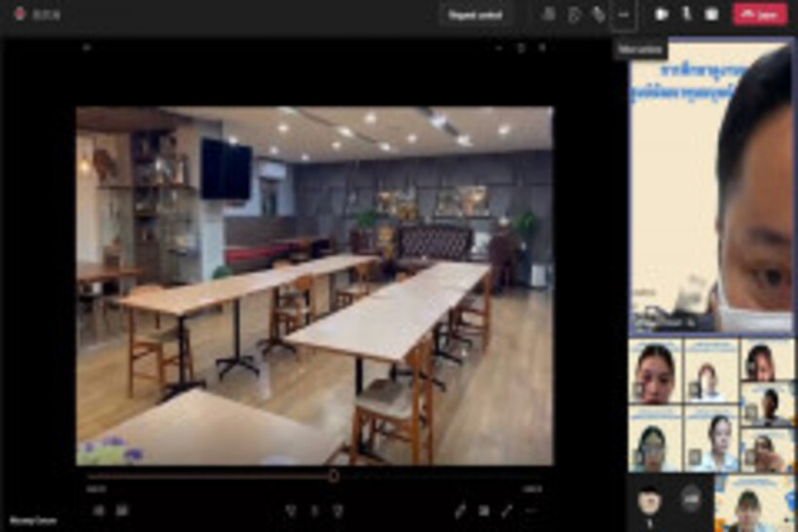Close the shared video player window
Viewport: 798px width, 532px height.
tap(542, 49)
